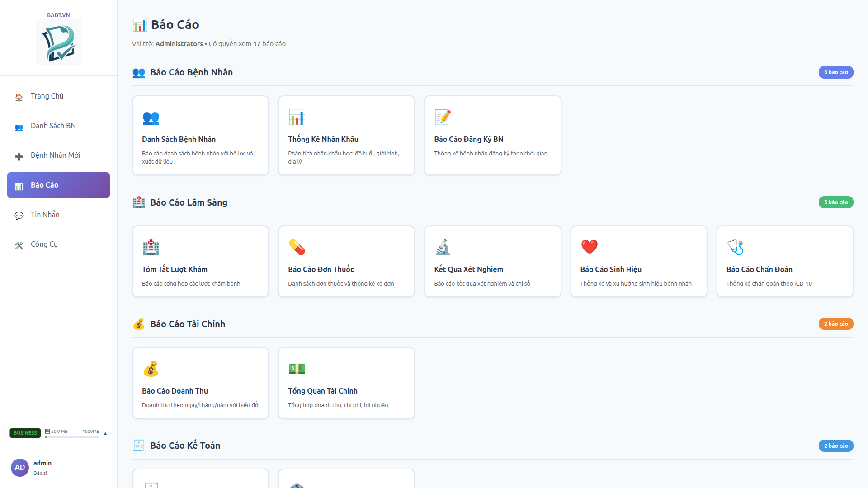Click the 'Vai trò: Administrators' text
This screenshot has height=488, width=868.
[167, 44]
